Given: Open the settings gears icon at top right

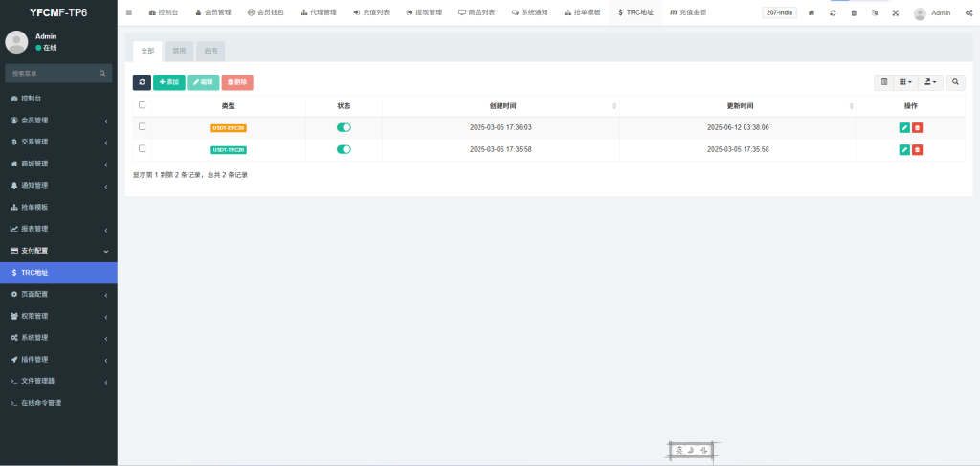Looking at the screenshot, I should pyautogui.click(x=968, y=13).
